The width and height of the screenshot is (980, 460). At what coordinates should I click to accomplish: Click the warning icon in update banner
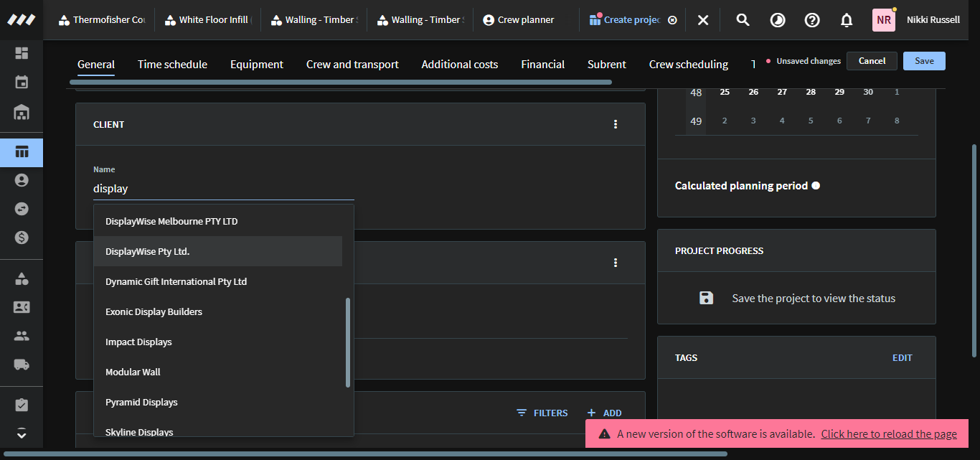pyautogui.click(x=605, y=433)
